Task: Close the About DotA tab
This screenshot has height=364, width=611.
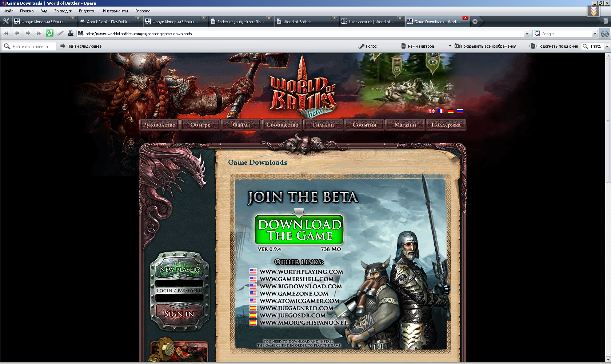Action: [138, 18]
